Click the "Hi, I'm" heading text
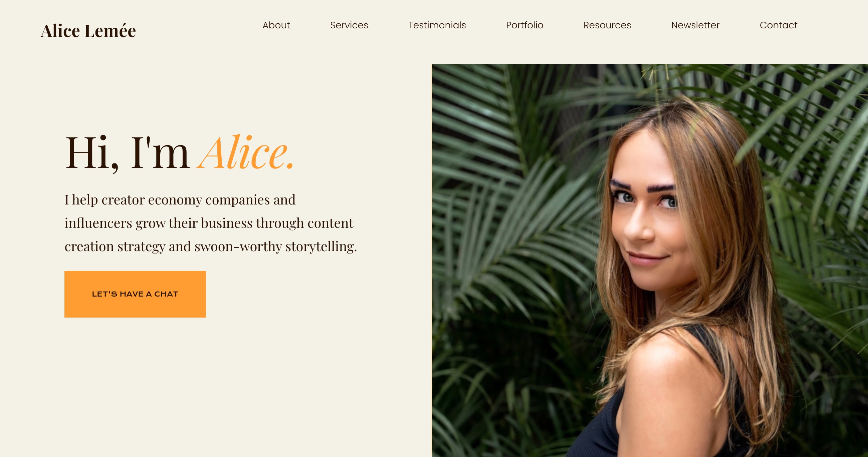Viewport: 868px width, 457px height. click(x=127, y=153)
